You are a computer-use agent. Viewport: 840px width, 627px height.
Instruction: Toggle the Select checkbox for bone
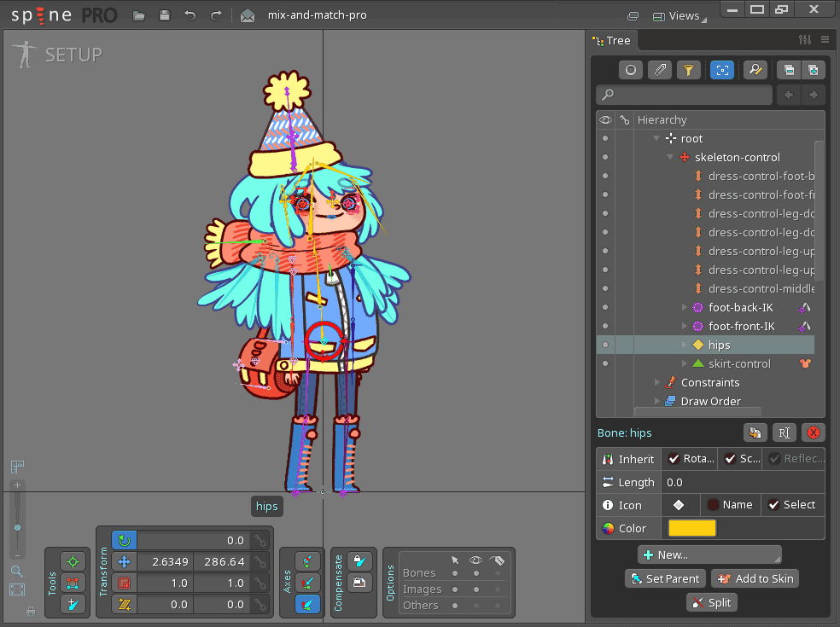point(774,504)
